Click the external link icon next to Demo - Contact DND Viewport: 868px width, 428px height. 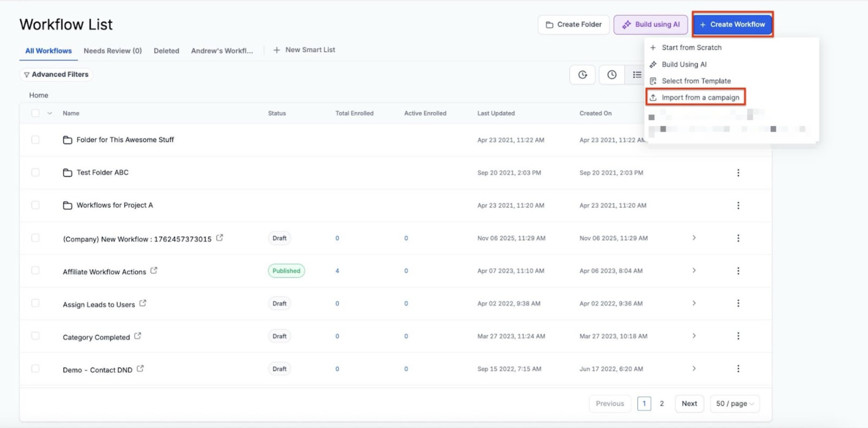click(x=140, y=369)
